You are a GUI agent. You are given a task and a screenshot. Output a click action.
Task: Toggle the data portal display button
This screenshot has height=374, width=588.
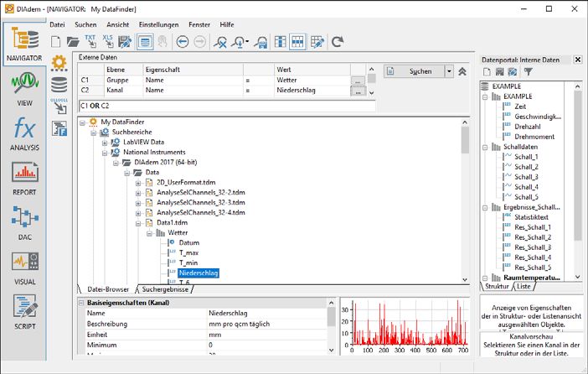click(145, 42)
